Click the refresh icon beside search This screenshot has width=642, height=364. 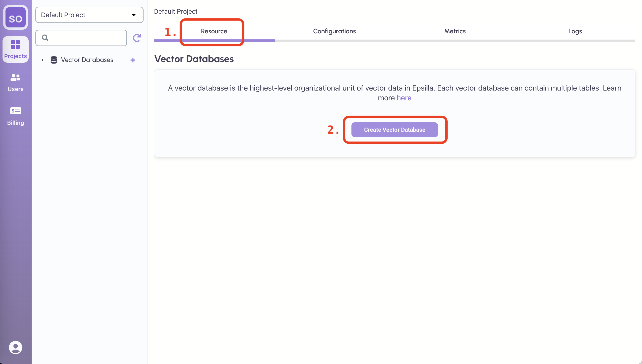pyautogui.click(x=137, y=38)
